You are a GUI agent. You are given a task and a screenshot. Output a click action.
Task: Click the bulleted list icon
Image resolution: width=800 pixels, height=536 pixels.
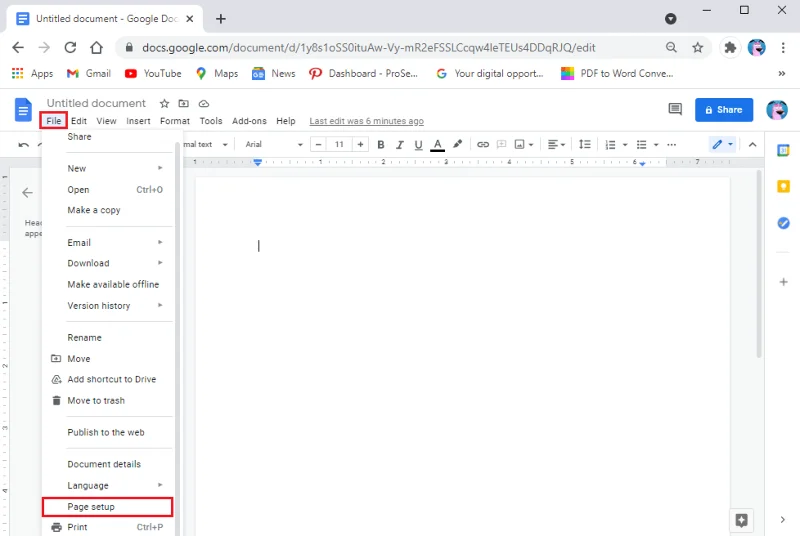[641, 145]
